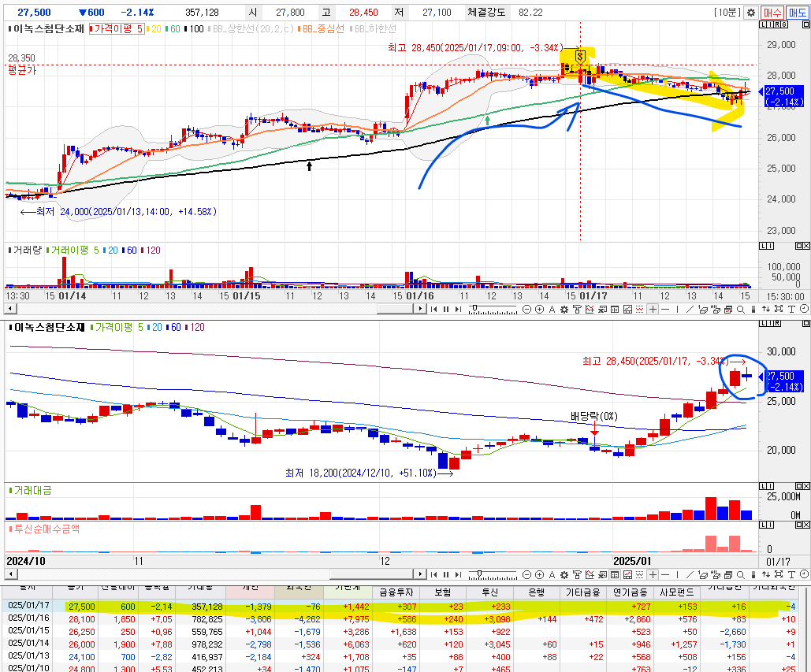Click add-indicator chart icon in upper toolbar
811x672 pixels.
[x=589, y=309]
